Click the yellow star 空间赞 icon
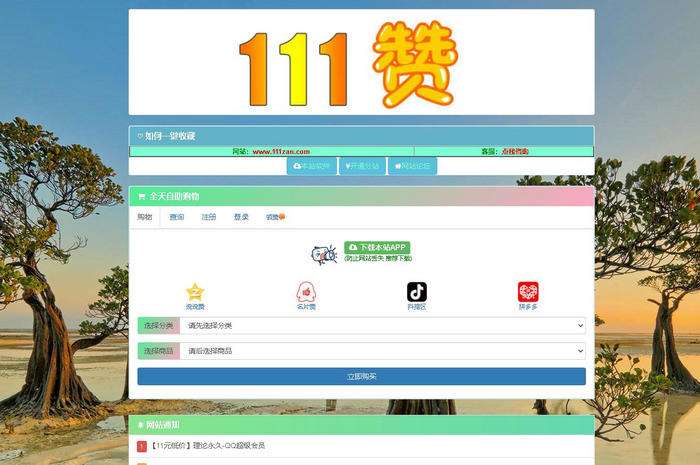 (x=195, y=291)
